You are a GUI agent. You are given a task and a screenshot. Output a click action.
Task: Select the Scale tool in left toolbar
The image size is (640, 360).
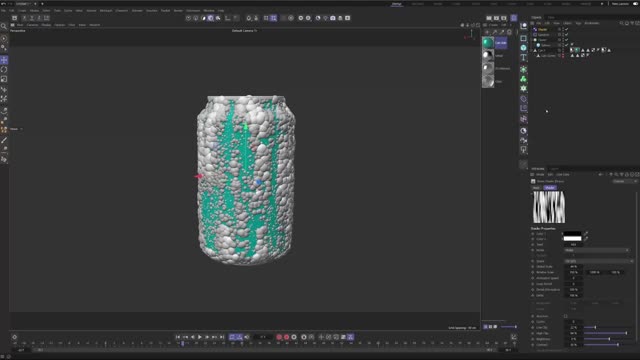pyautogui.click(x=4, y=79)
